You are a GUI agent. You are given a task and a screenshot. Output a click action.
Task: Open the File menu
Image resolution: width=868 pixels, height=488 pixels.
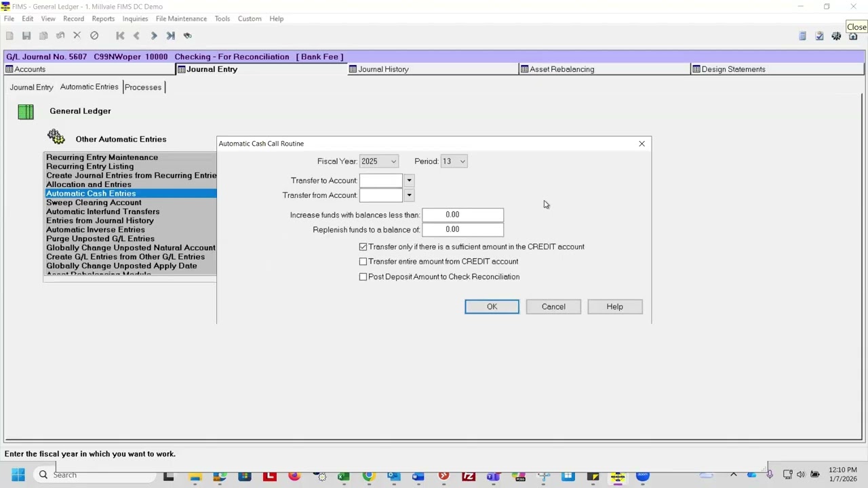pos(9,19)
